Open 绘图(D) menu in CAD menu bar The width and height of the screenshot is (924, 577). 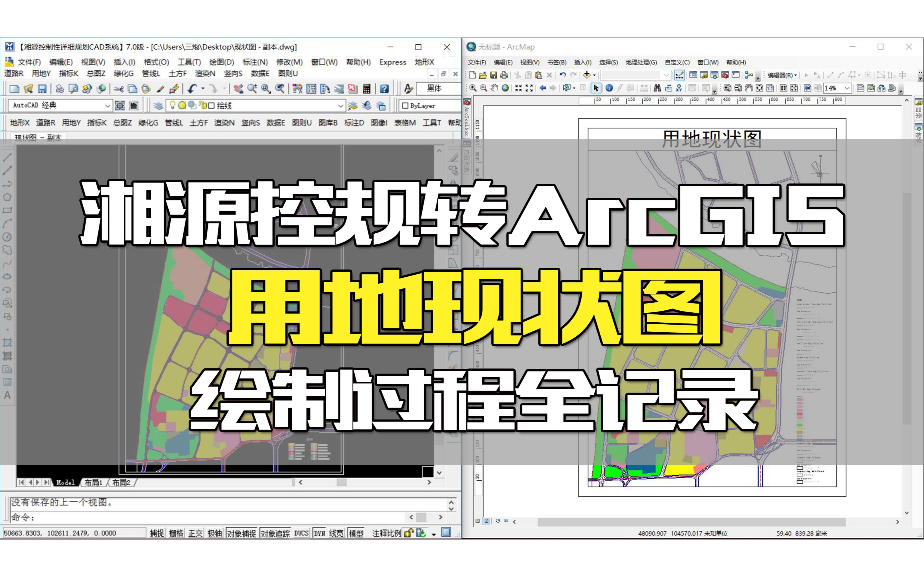coord(222,62)
